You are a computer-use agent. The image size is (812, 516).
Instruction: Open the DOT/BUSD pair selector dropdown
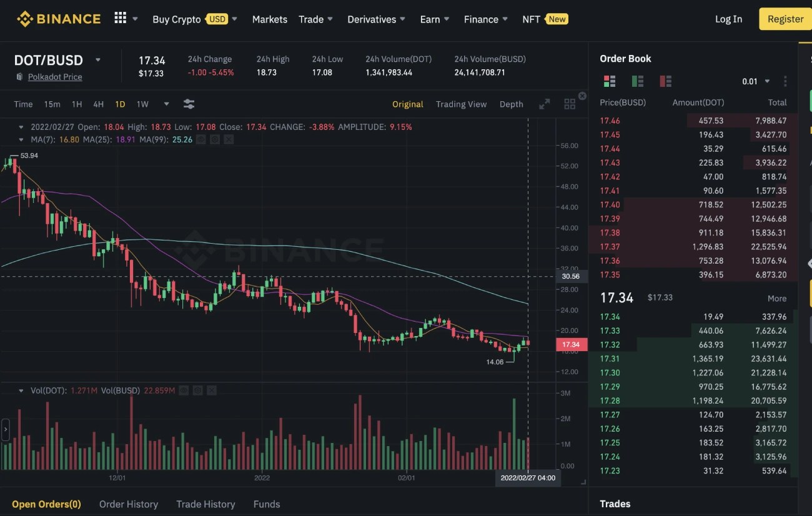[98, 60]
